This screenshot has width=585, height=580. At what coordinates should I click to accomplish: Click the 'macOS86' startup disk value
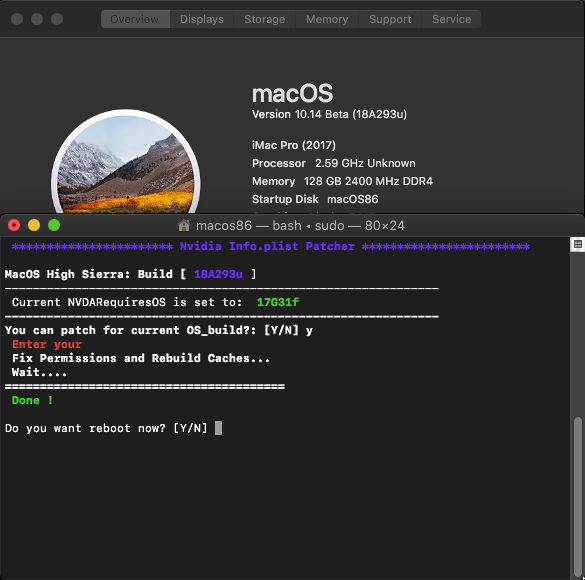click(x=353, y=199)
